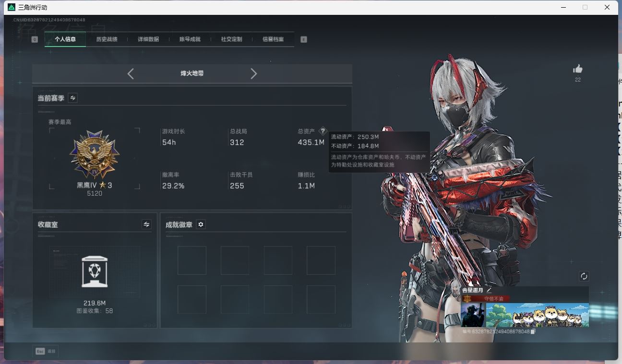The image size is (622, 364).
Task: Click the thumbs-up like icon
Action: (x=577, y=69)
